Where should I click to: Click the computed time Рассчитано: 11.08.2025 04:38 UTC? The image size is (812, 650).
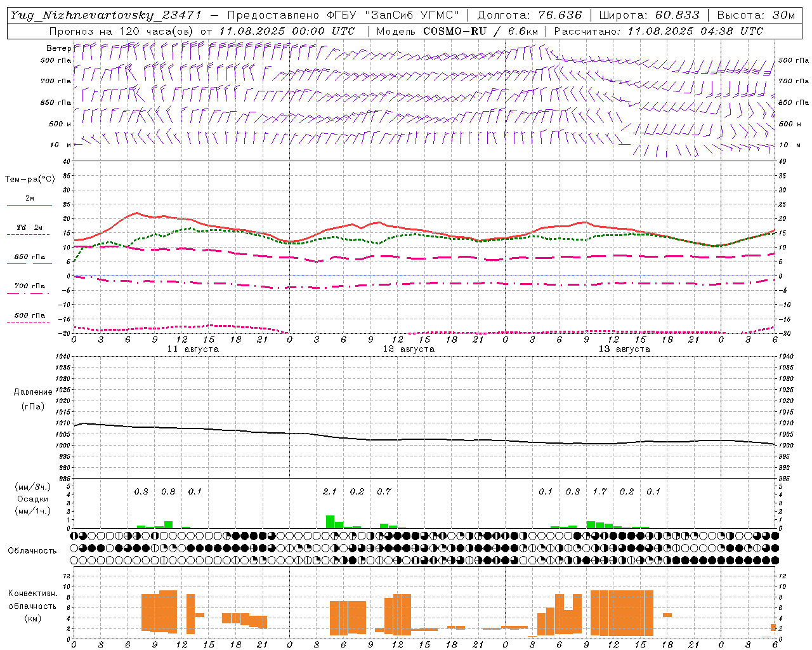pyautogui.click(x=658, y=30)
